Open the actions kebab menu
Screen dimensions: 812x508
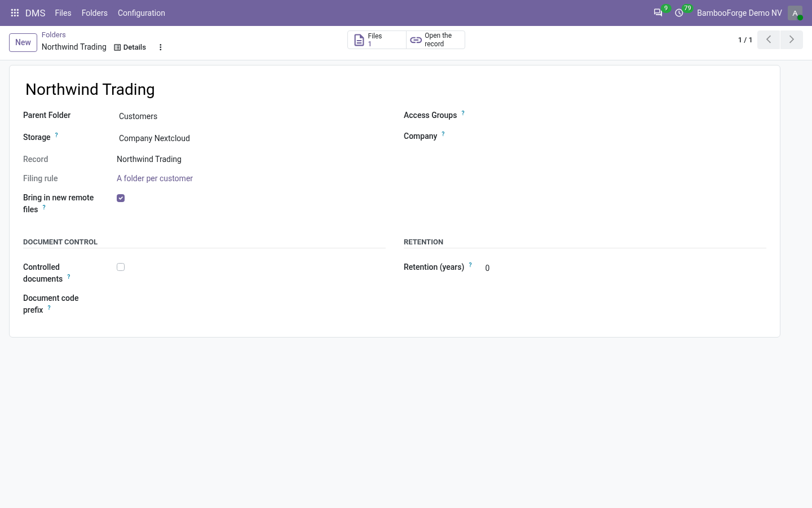[161, 47]
